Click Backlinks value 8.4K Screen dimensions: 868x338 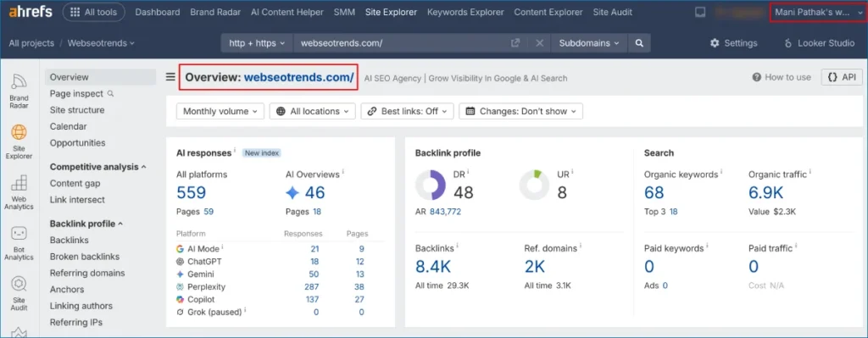pyautogui.click(x=433, y=267)
